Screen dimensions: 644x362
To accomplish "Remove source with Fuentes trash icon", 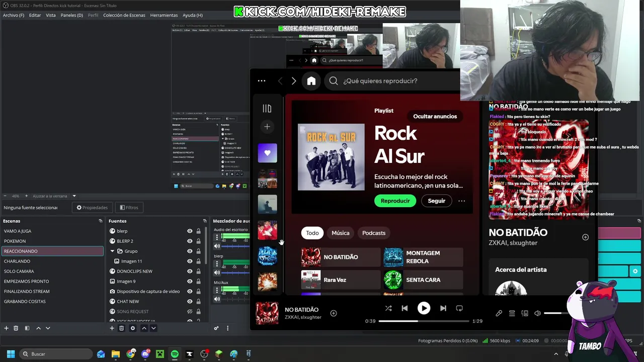I will tap(122, 328).
